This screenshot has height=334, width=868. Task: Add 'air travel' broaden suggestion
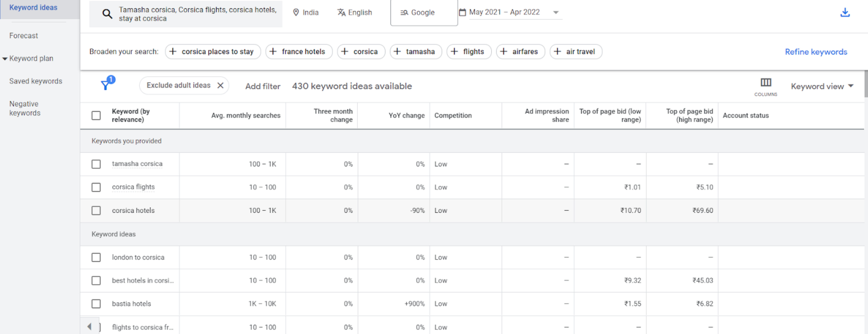[576, 52]
